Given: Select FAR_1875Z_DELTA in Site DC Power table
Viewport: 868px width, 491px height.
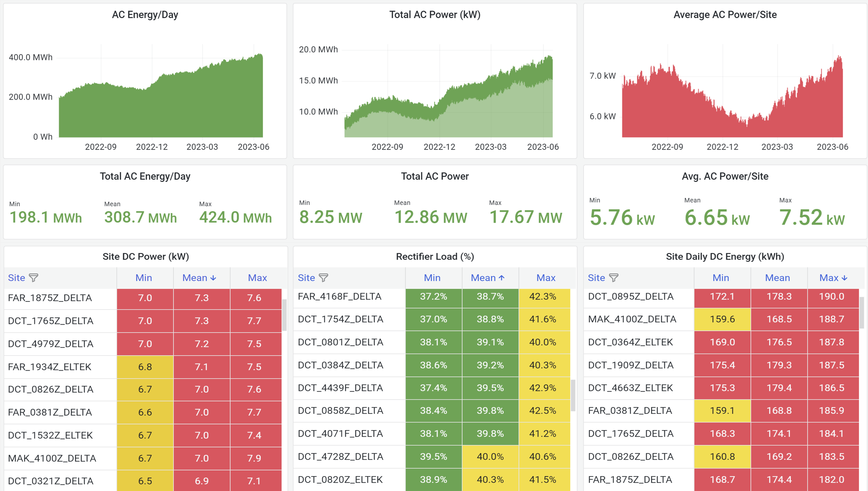Looking at the screenshot, I should 50,298.
